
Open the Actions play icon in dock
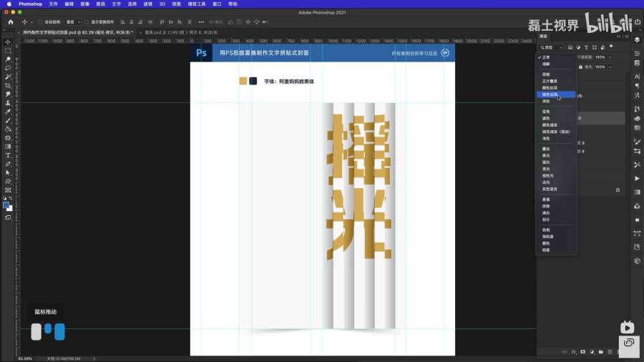click(637, 179)
